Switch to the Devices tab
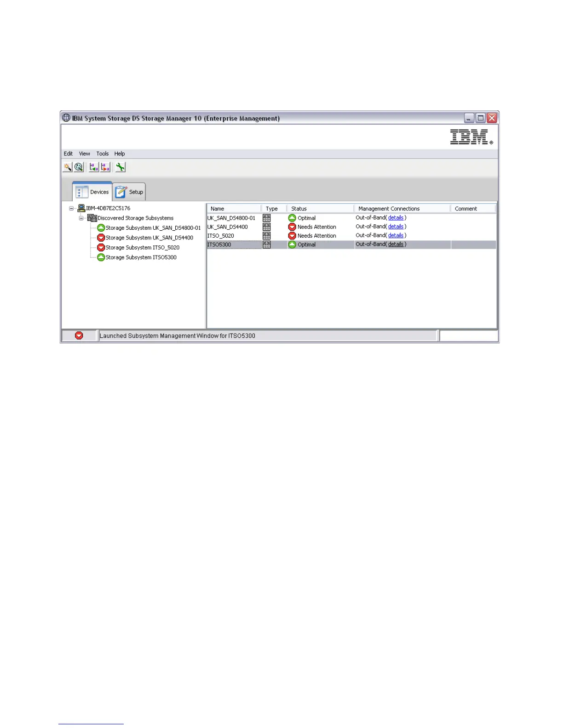 pos(92,192)
